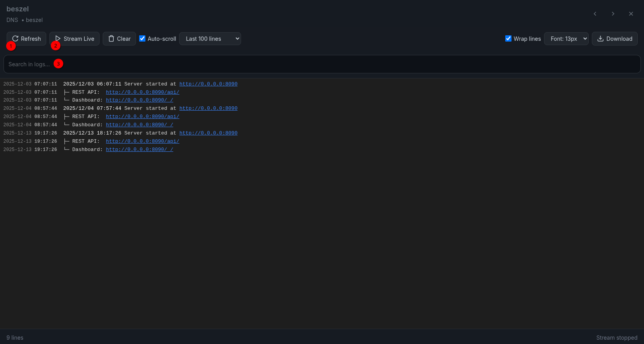Clear the log output with the trash button
The image size is (644, 344).
point(119,39)
